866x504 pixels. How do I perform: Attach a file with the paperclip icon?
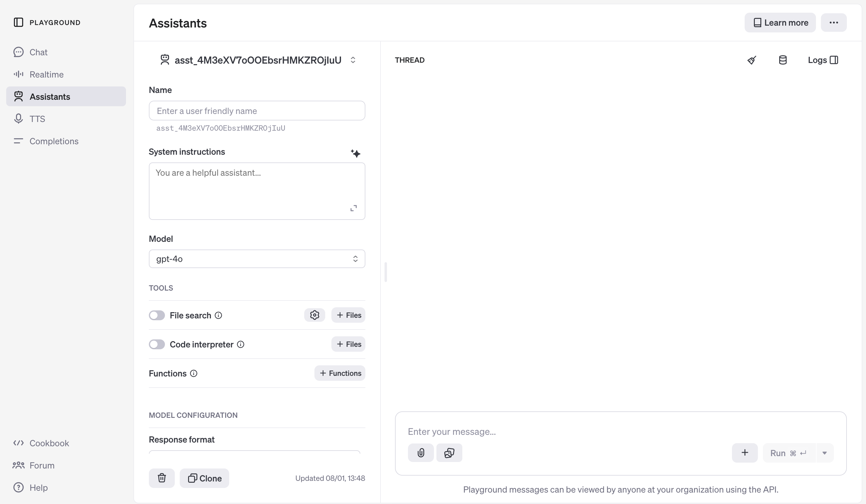point(421,452)
